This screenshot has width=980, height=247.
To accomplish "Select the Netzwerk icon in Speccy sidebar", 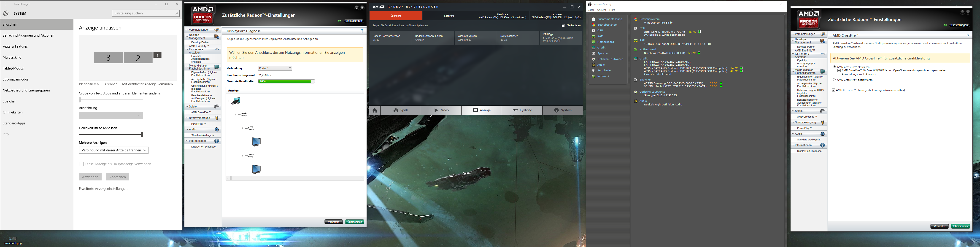I will coord(594,76).
